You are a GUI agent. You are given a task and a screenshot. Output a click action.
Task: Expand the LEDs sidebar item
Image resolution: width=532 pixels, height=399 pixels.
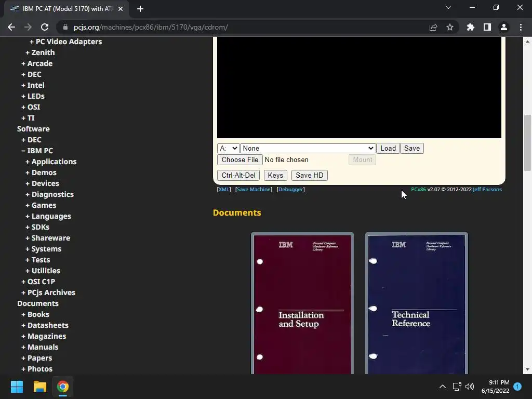33,96
